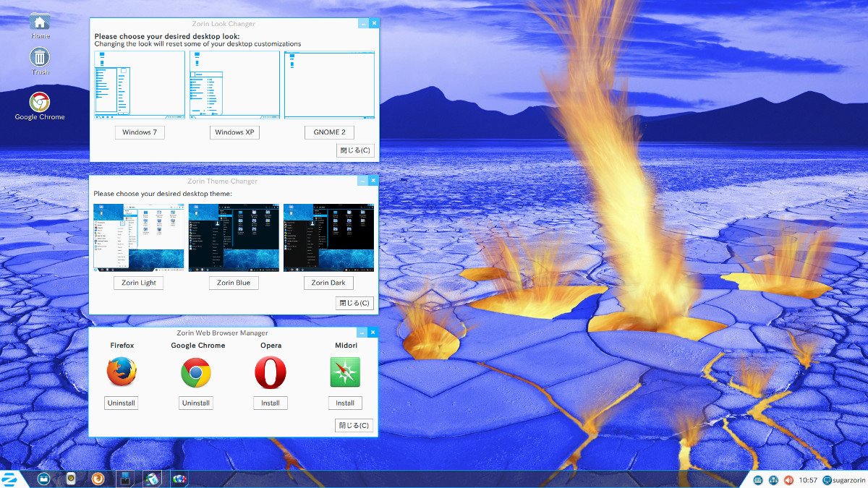Launch Firefox from the taskbar
Screen dimensions: 868x488
[98, 479]
